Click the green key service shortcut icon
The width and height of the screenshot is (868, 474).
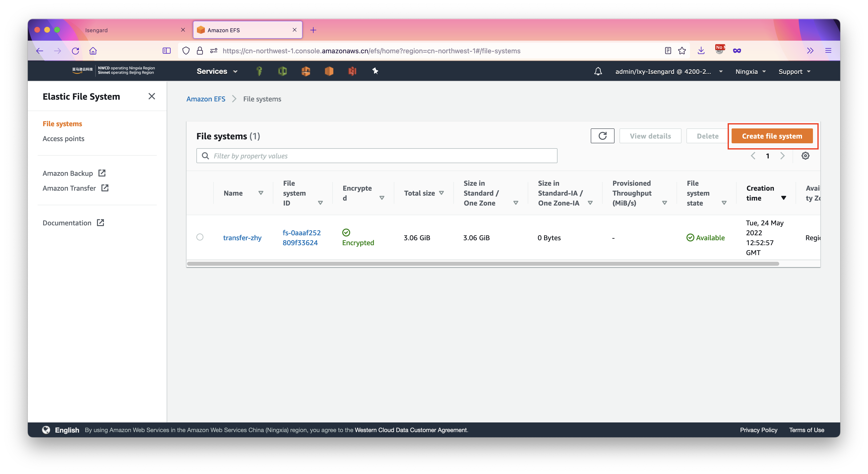(x=259, y=71)
